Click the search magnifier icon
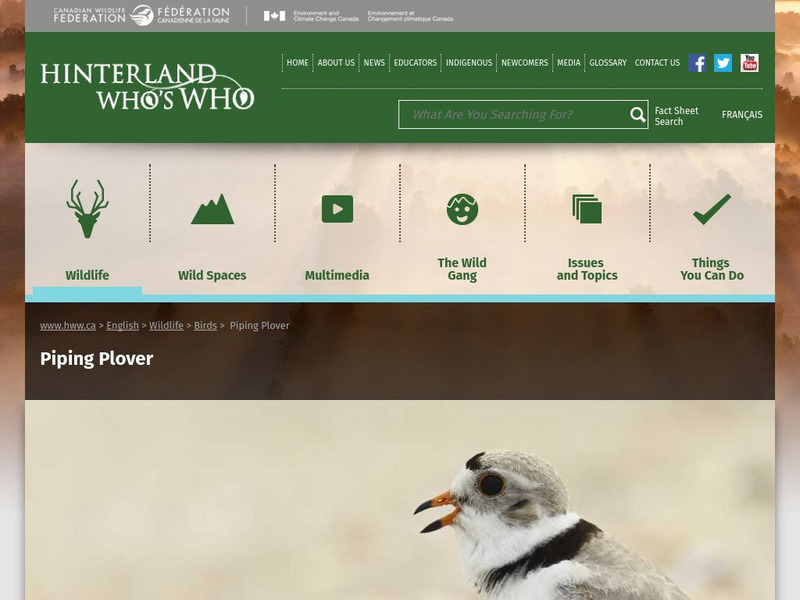The image size is (800, 600). coord(637,115)
